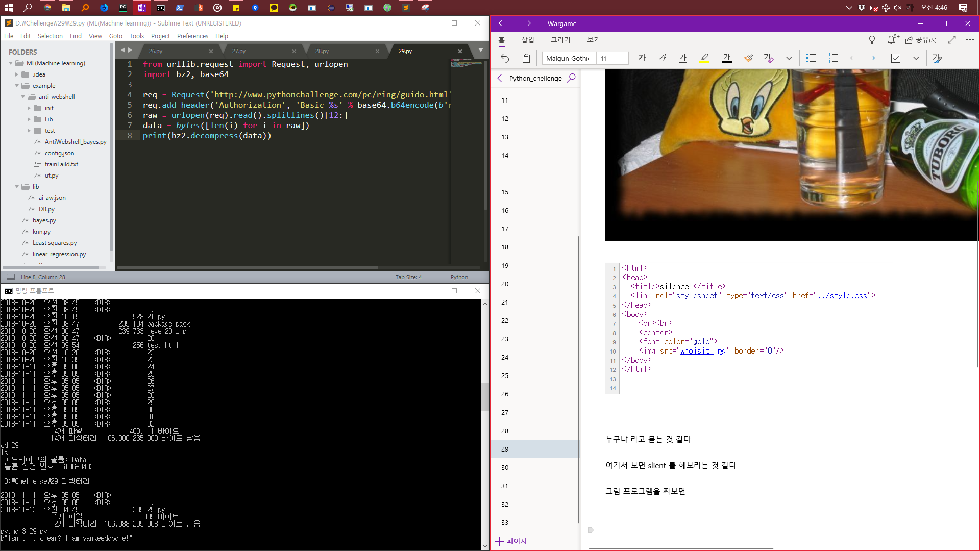
Task: Collapse the anti-webshell folder
Action: pyautogui.click(x=23, y=97)
